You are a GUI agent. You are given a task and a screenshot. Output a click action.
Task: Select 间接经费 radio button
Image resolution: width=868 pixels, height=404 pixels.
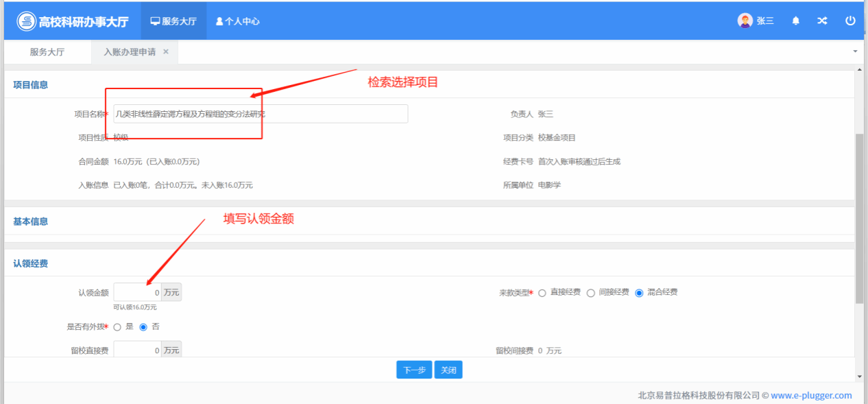coord(590,293)
